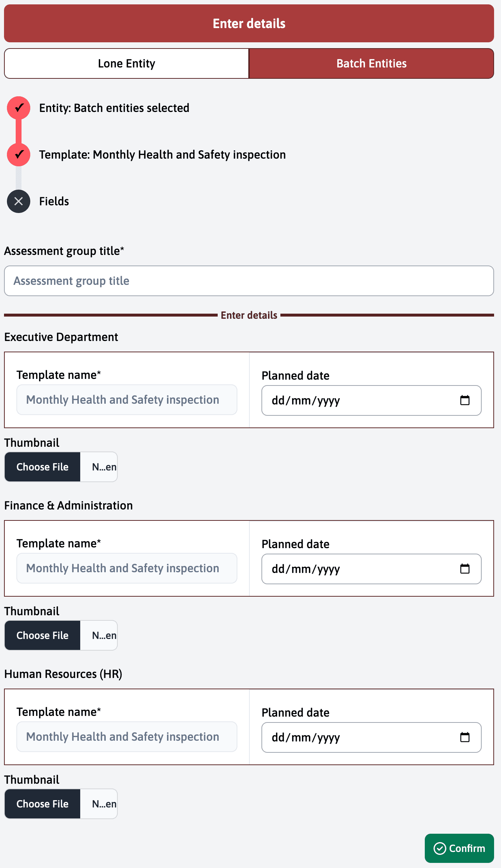Switch to the Lone Entity tab

point(127,63)
